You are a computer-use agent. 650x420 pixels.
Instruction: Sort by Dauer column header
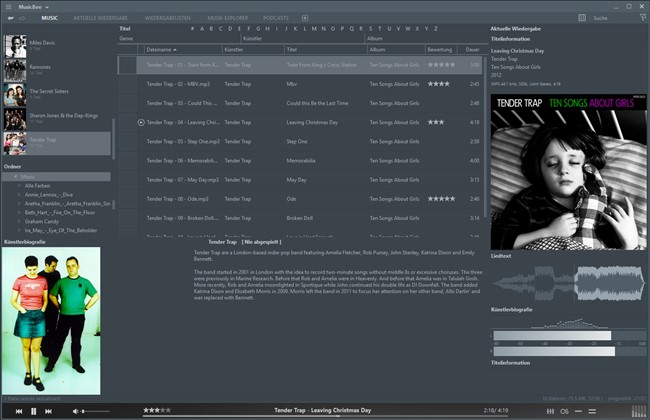point(472,50)
